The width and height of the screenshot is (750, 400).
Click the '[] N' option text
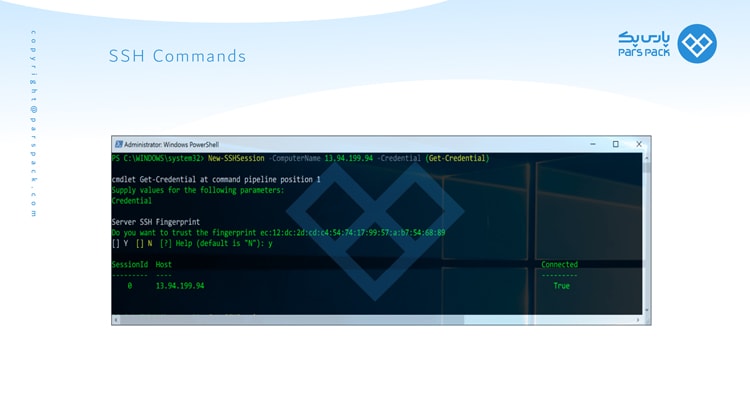coord(143,243)
